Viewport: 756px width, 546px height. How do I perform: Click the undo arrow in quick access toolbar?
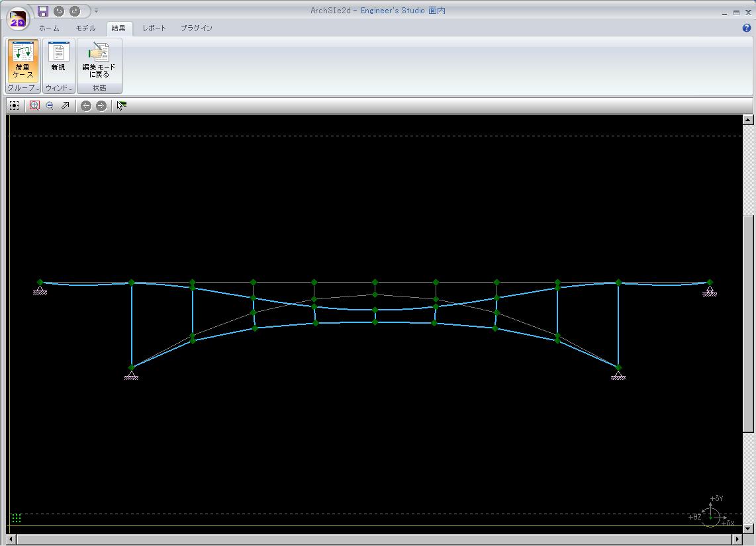(x=59, y=11)
